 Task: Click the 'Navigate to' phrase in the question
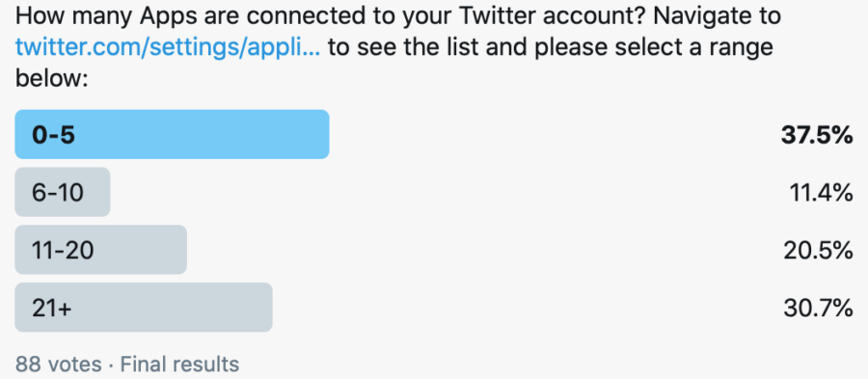(718, 16)
